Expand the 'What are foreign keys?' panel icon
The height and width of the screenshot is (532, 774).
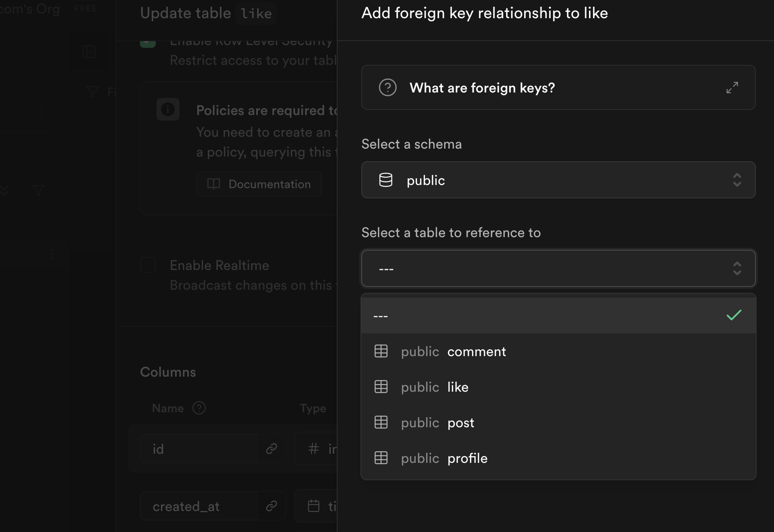pos(732,88)
